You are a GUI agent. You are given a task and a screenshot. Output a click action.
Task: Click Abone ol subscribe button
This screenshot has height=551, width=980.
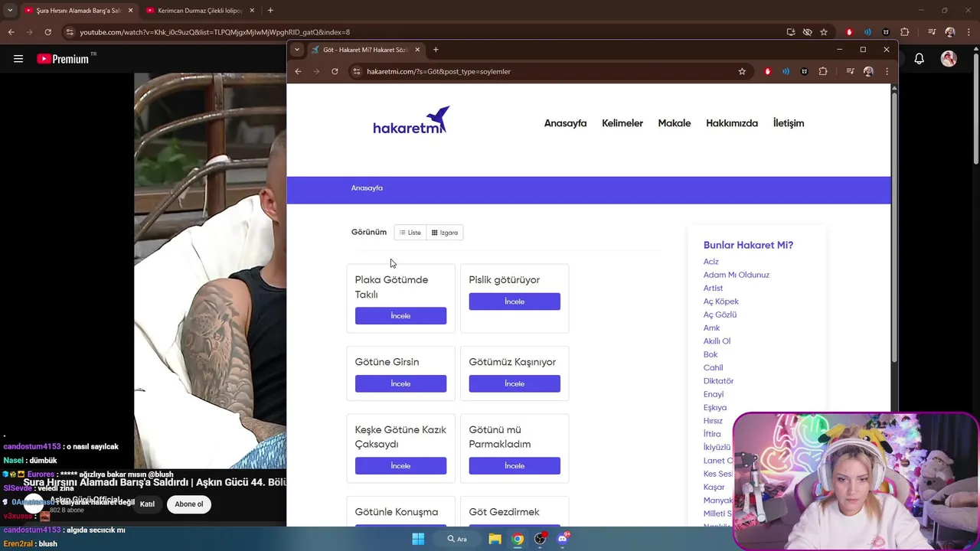(x=189, y=504)
